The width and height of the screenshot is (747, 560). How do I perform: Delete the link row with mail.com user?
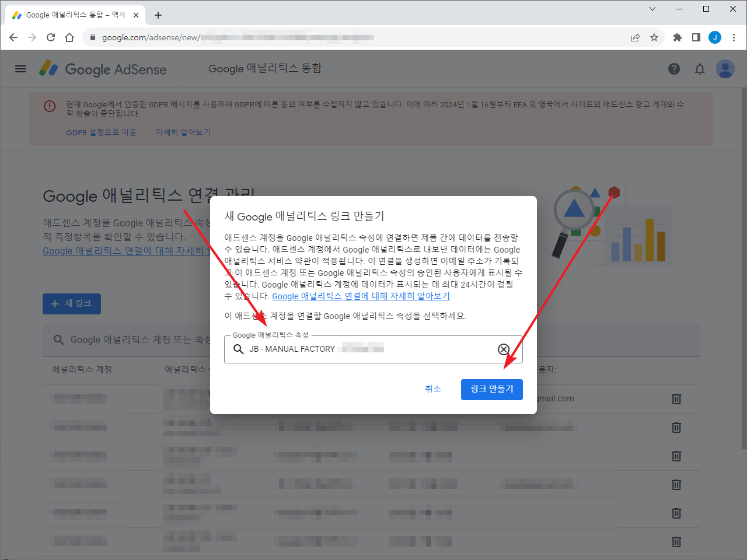click(676, 399)
